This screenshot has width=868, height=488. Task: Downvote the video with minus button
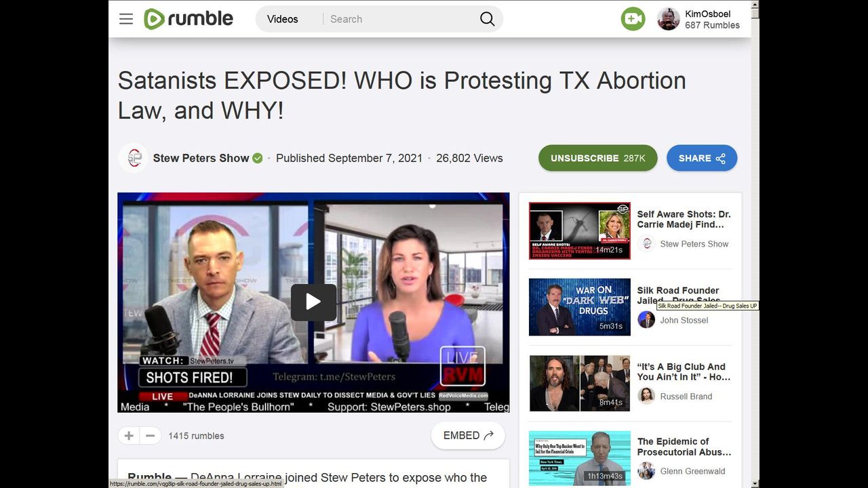click(x=151, y=436)
